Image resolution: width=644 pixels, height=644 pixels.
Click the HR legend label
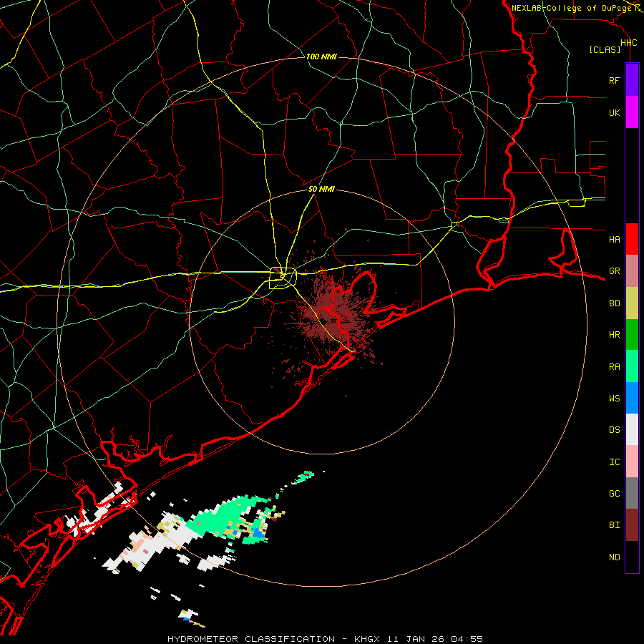(614, 335)
